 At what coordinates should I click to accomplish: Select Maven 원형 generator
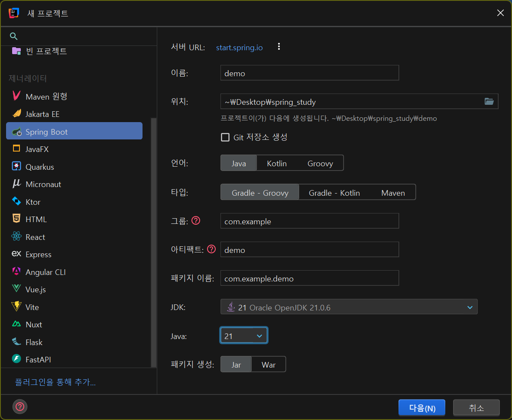[x=74, y=97]
